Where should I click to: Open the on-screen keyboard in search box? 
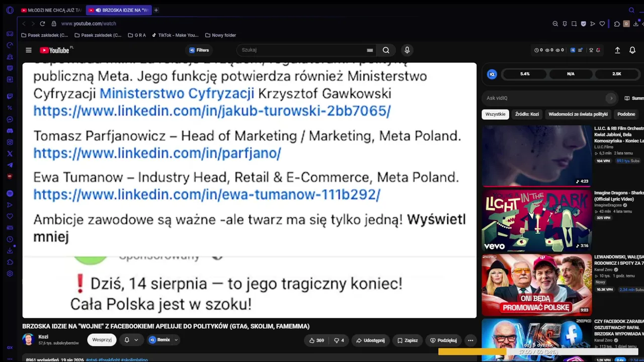[370, 50]
